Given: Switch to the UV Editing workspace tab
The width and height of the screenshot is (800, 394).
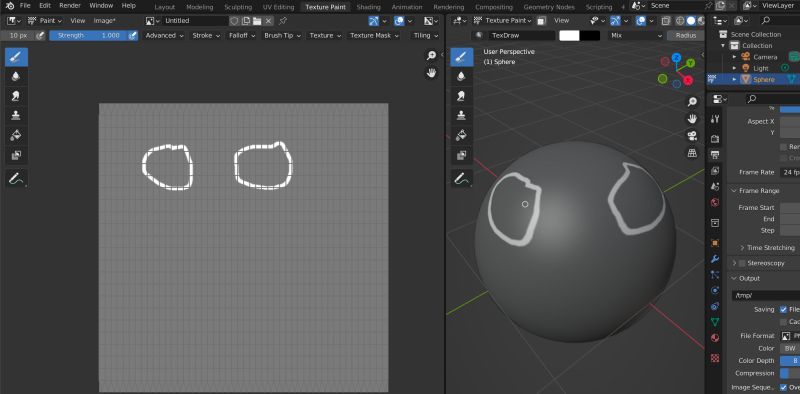Looking at the screenshot, I should (279, 7).
